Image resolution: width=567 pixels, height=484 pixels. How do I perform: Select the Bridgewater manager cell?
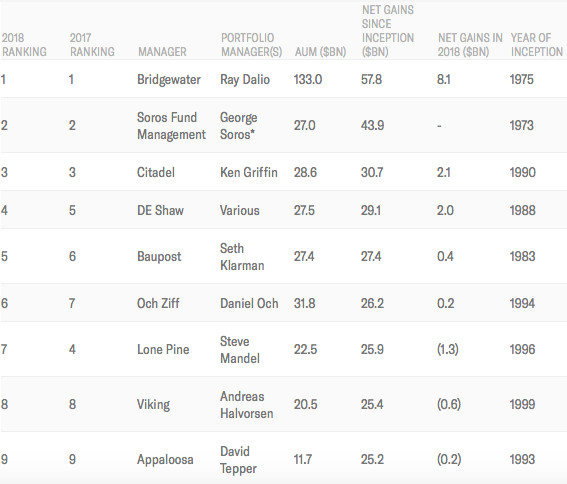tap(169, 80)
